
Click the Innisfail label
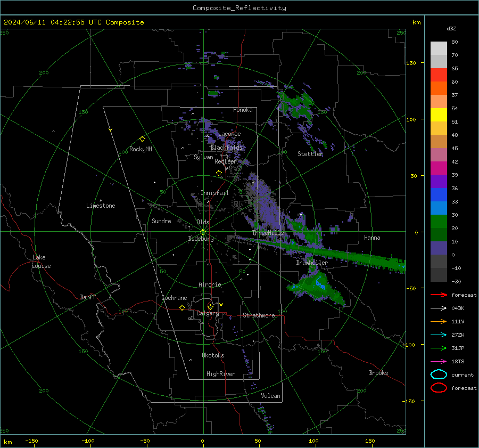[214, 193]
